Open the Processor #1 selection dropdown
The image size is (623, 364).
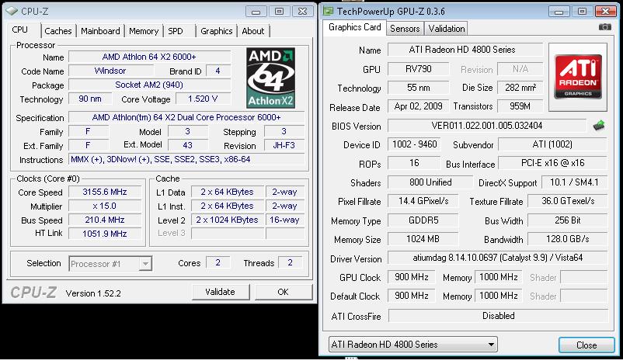point(110,264)
